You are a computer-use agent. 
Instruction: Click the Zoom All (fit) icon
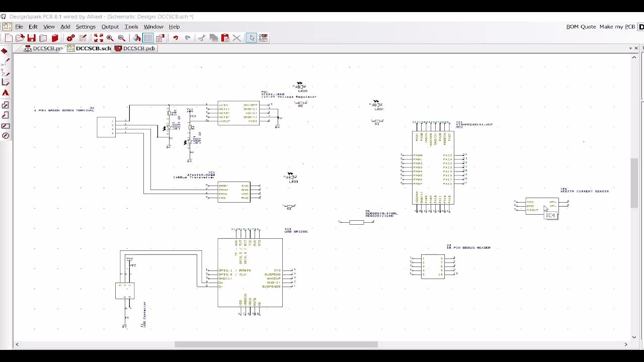coord(98,38)
